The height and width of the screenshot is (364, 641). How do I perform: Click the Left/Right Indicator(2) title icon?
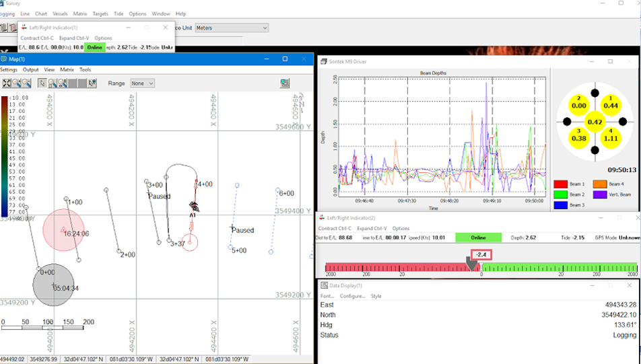(322, 218)
